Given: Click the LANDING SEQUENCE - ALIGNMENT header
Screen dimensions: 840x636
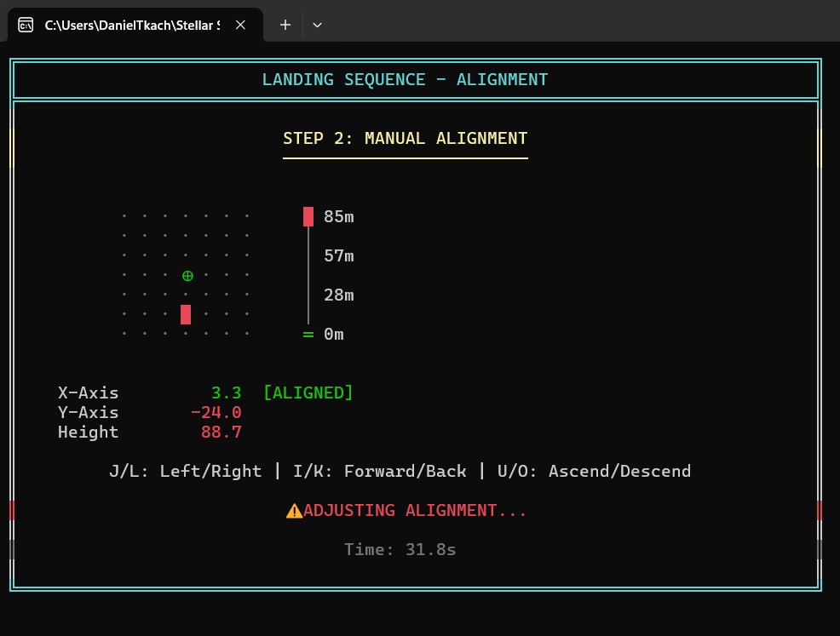Looking at the screenshot, I should (x=405, y=80).
